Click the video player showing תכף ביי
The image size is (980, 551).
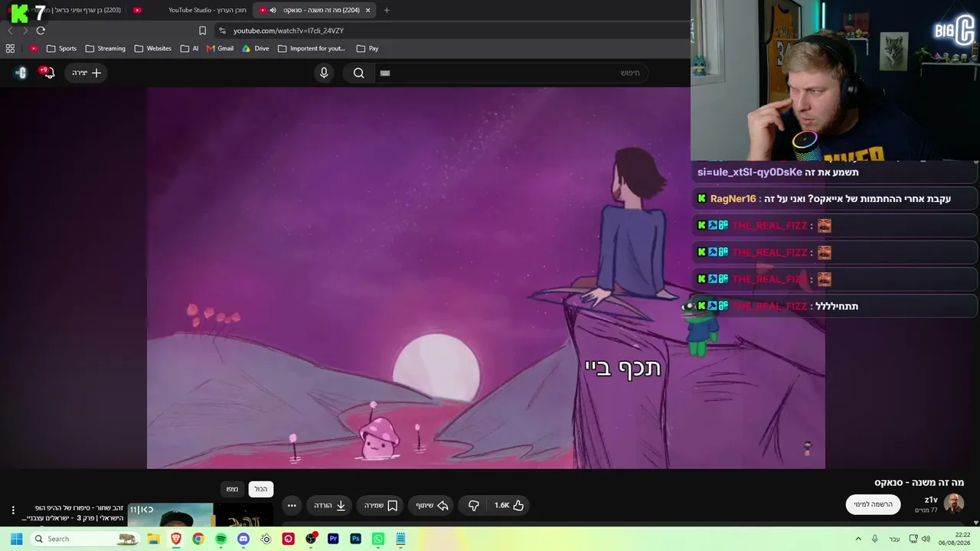[x=486, y=278]
